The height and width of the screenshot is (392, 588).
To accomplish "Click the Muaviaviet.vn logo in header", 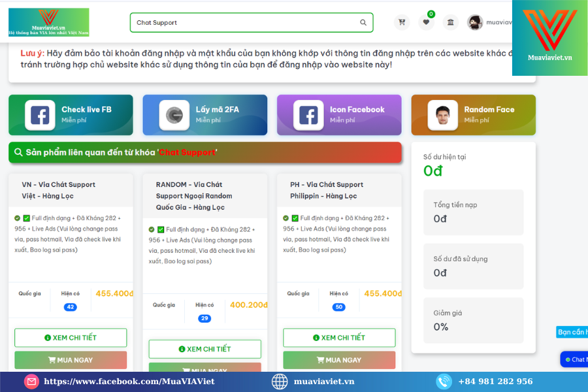I will pos(49,22).
